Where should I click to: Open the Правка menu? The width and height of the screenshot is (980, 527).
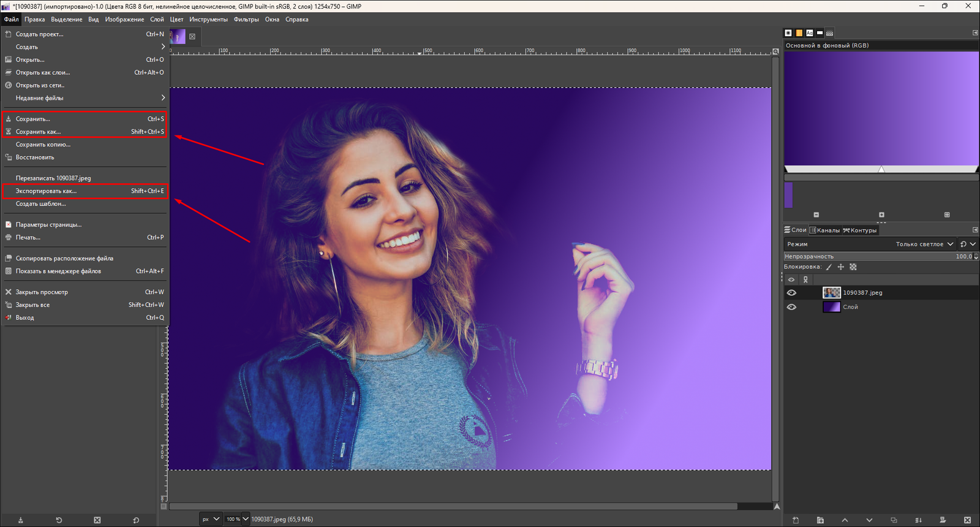[x=34, y=20]
